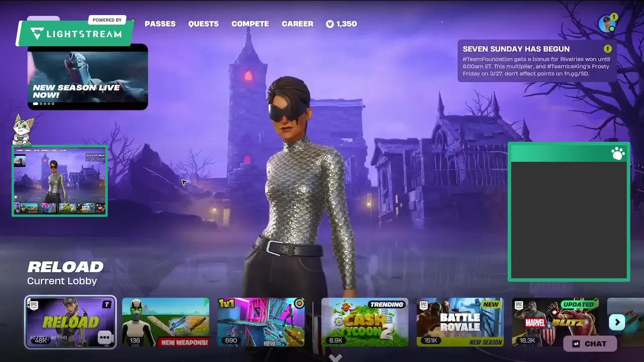Open the New Season Live Now news banner
This screenshot has height=362, width=644.
coord(88,76)
